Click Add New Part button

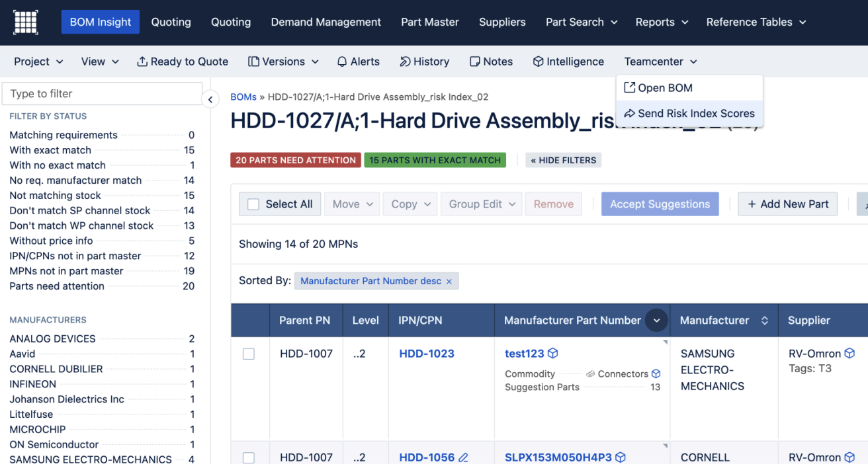point(787,204)
